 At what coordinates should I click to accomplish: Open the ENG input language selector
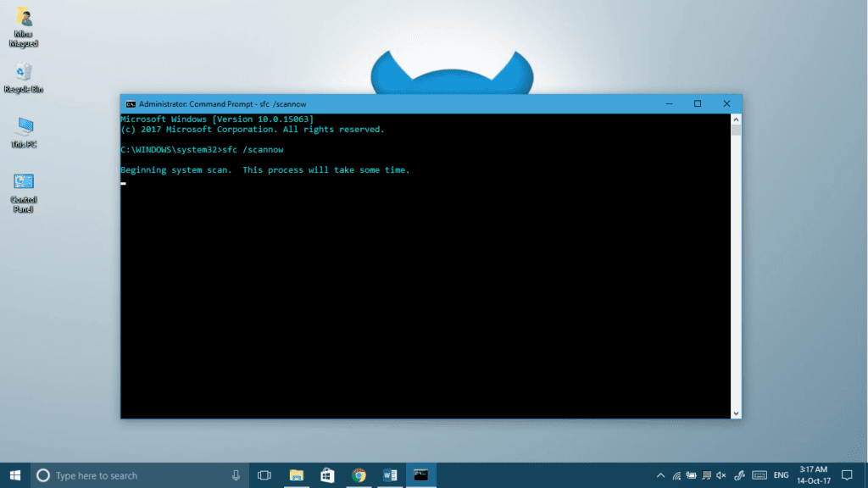(x=781, y=475)
